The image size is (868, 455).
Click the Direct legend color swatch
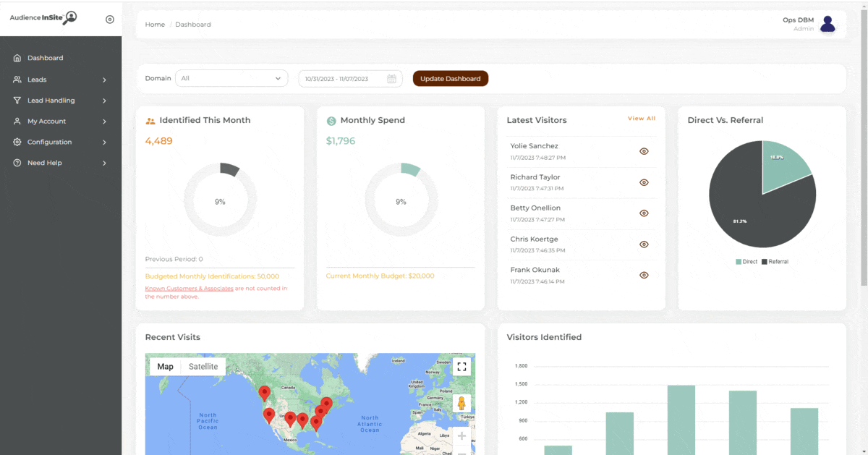point(739,262)
